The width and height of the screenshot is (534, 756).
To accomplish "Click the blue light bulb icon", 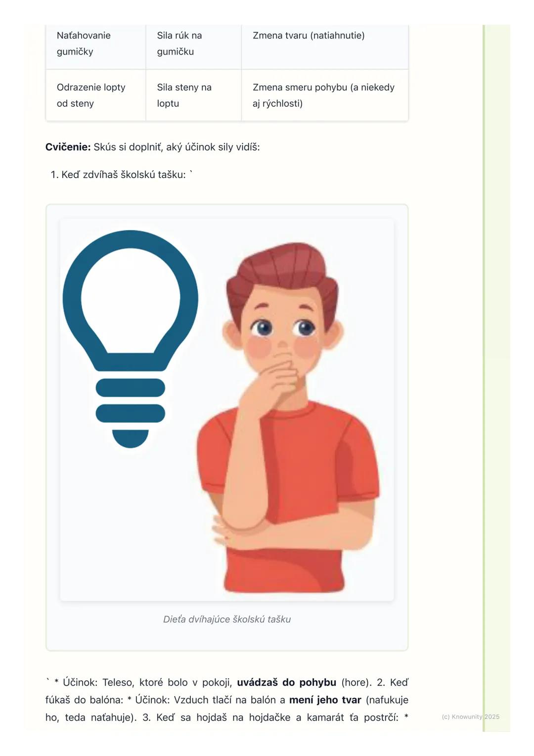I will click(131, 339).
